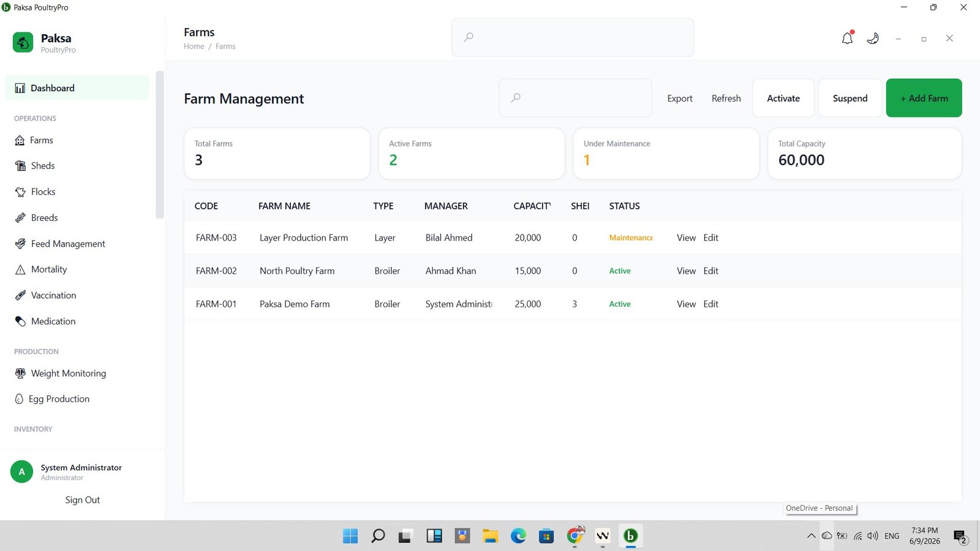Click the Vaccination syringe icon
The image size is (980, 551).
tap(20, 295)
